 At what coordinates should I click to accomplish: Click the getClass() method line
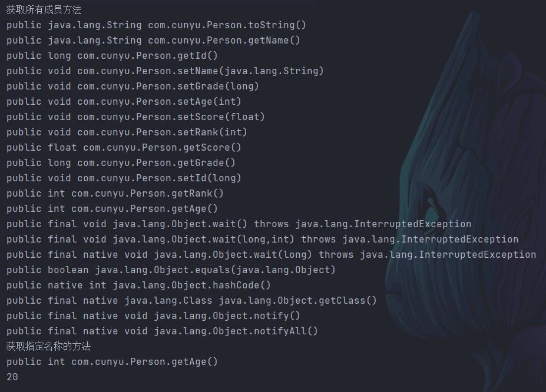[x=191, y=301]
